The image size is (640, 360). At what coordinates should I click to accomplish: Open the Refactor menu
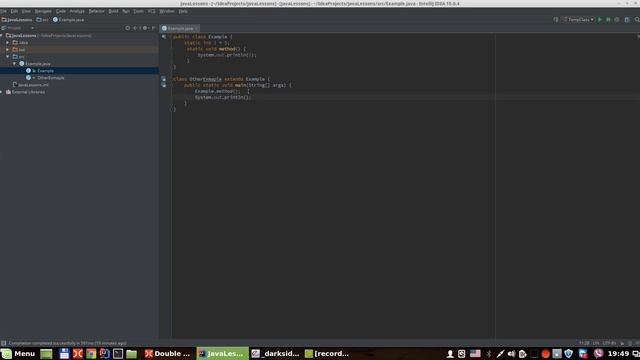click(97, 11)
